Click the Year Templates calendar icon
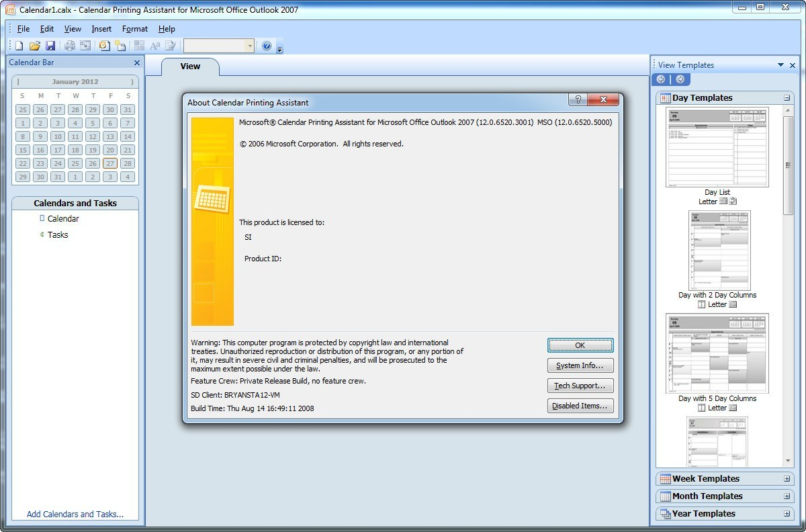The image size is (806, 532). click(x=665, y=514)
